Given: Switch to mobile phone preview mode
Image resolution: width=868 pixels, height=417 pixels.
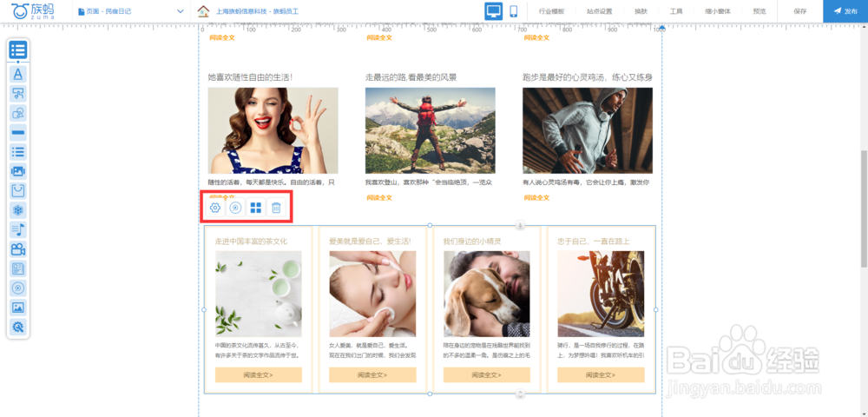Looking at the screenshot, I should click(513, 11).
